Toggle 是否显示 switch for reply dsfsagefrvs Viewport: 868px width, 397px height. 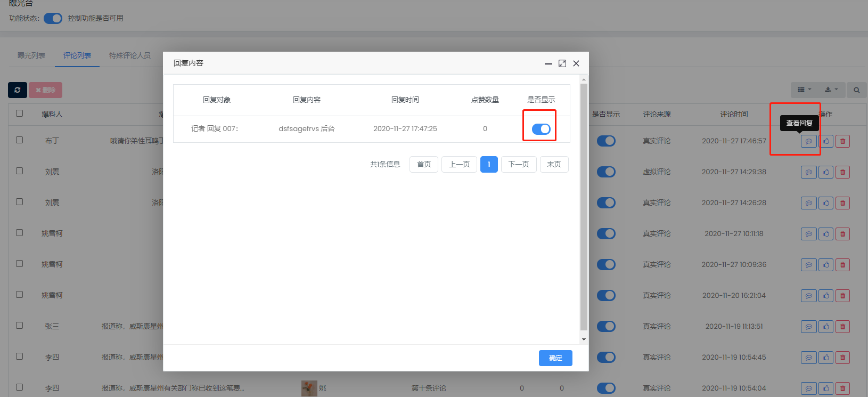541,129
